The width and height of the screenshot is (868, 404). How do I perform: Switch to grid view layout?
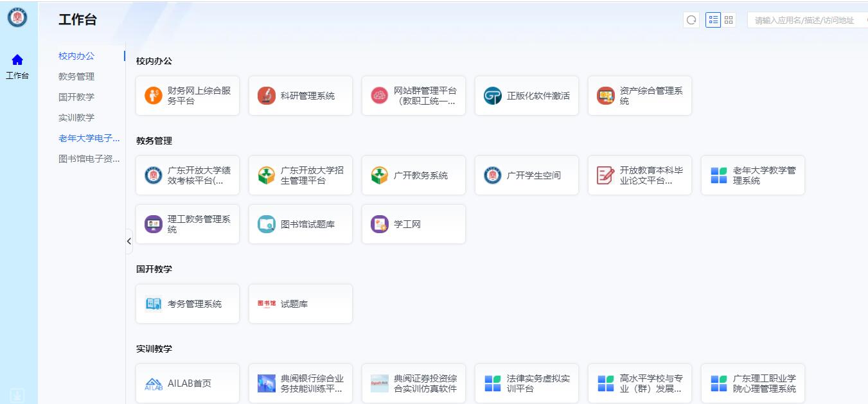[729, 20]
